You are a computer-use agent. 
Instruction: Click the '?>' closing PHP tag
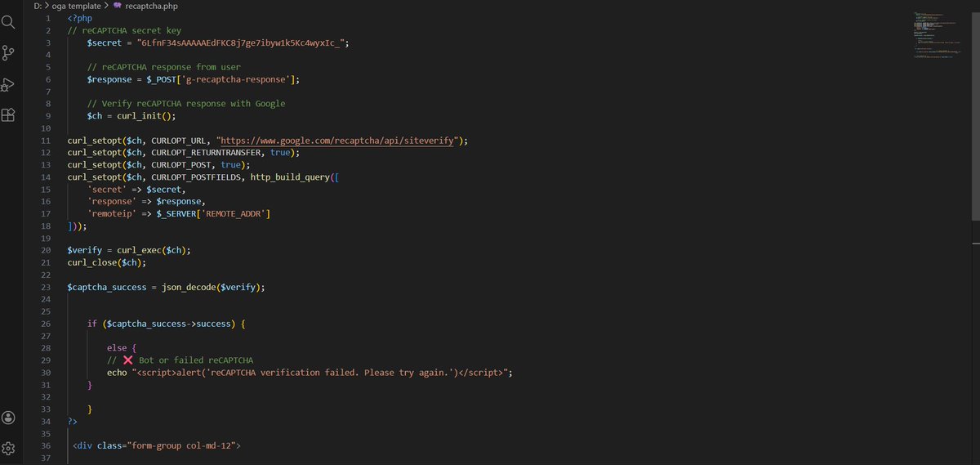73,422
